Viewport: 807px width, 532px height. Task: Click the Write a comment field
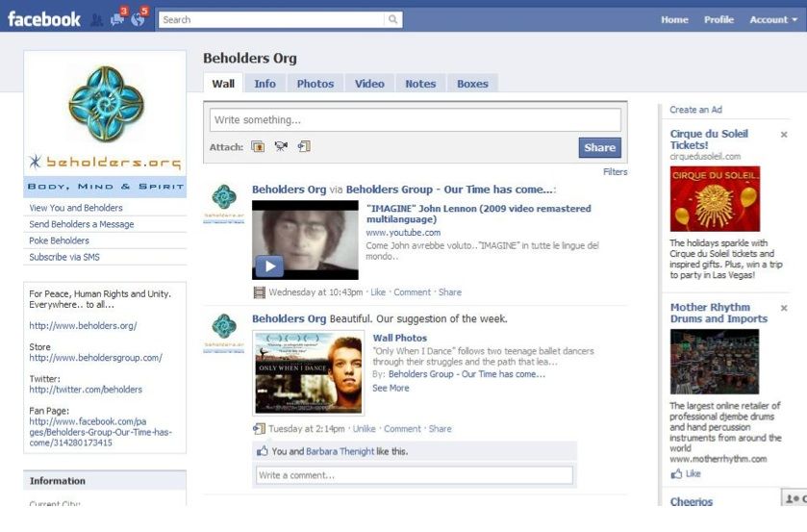pos(415,475)
